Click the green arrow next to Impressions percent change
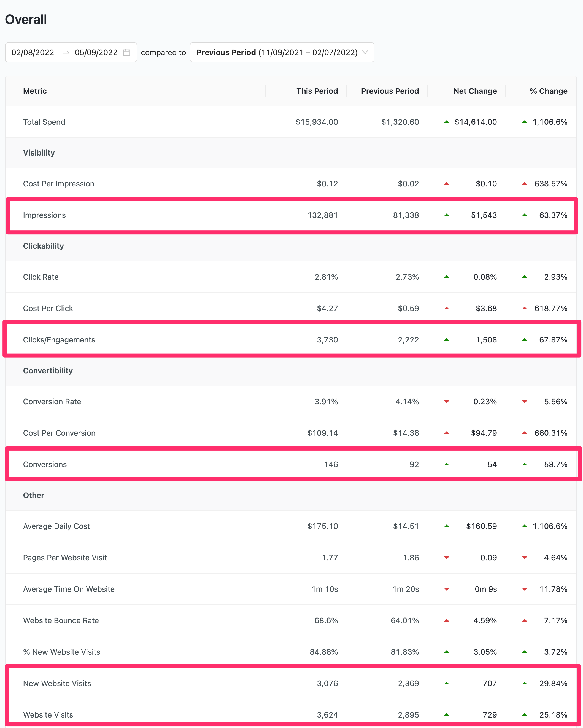Image resolution: width=583 pixels, height=728 pixels. pos(524,215)
